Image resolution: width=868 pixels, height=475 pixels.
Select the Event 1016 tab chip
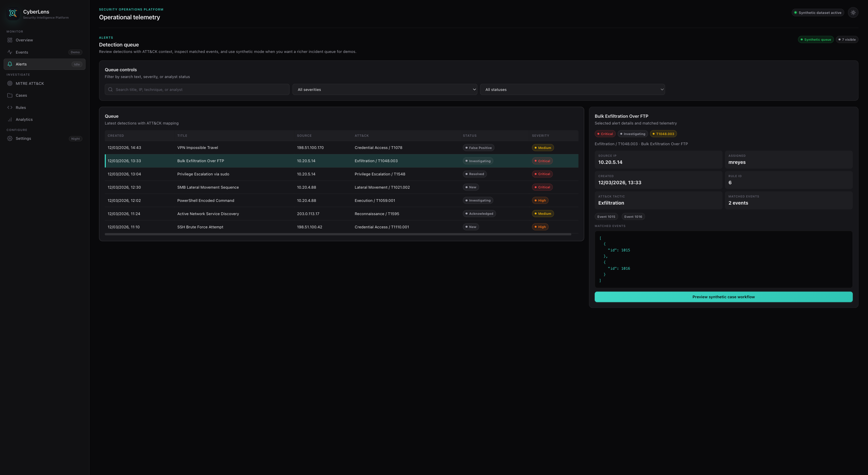pos(633,217)
